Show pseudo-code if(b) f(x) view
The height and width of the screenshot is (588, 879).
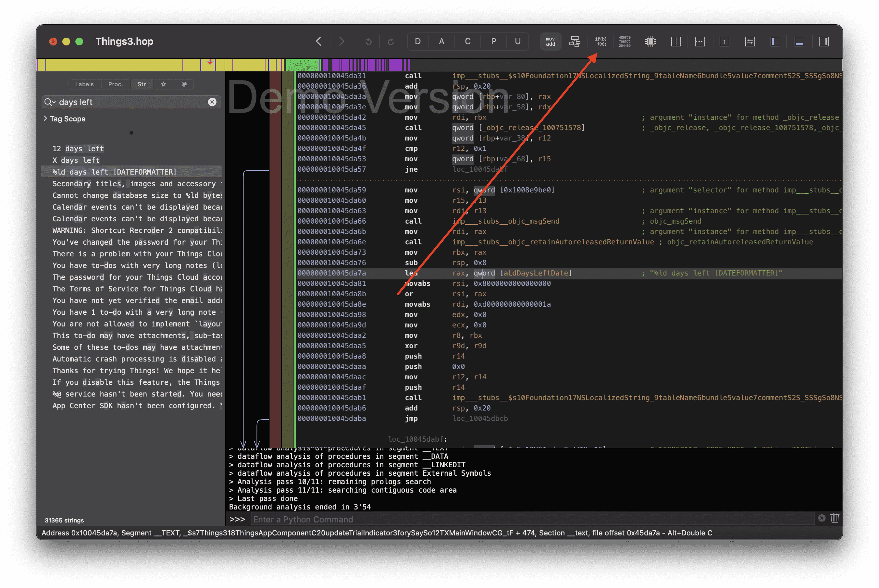[x=600, y=41]
